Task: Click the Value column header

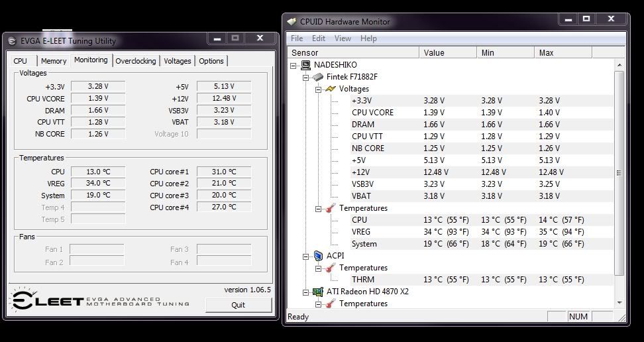Action: (447, 53)
